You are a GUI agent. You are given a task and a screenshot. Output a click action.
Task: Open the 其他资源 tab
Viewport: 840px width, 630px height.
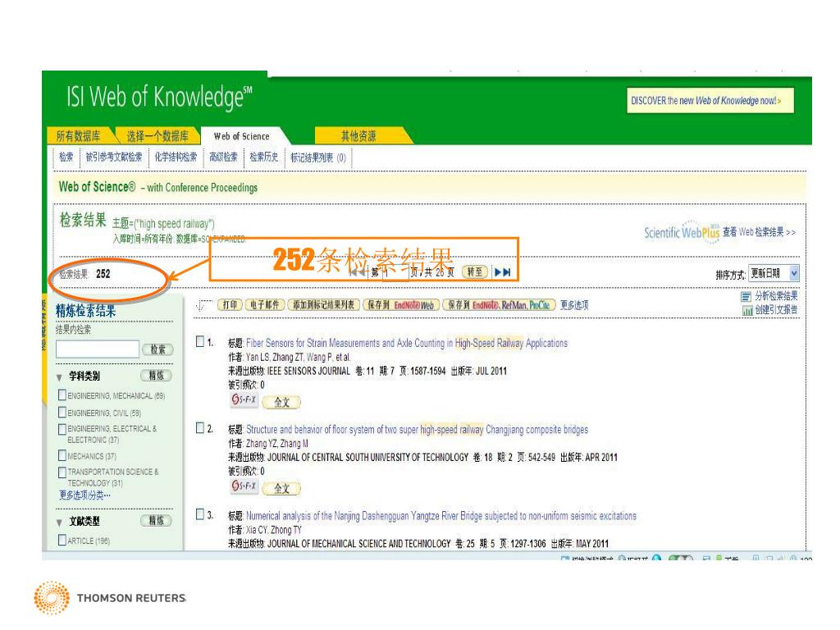click(x=358, y=136)
